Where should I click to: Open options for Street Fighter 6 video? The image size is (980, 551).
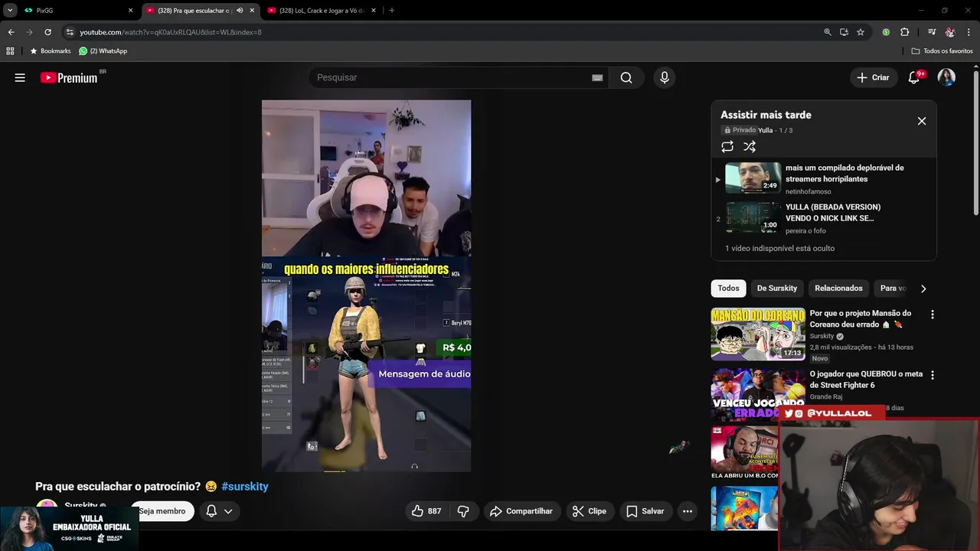[x=932, y=375]
